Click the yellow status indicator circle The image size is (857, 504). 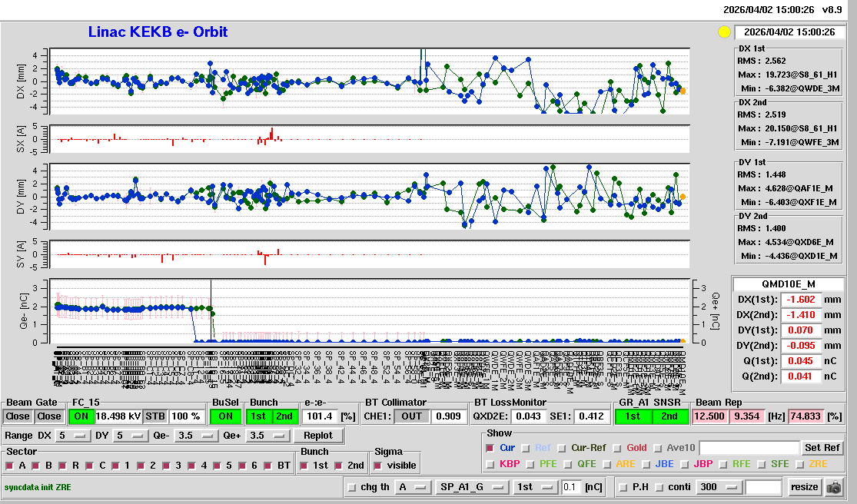(x=723, y=32)
